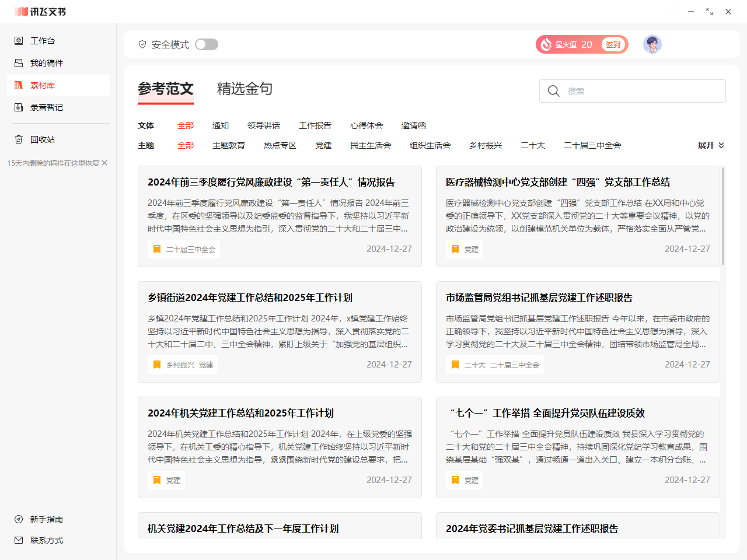Open 我的稿件 drafts icon in sidebar

click(x=19, y=63)
